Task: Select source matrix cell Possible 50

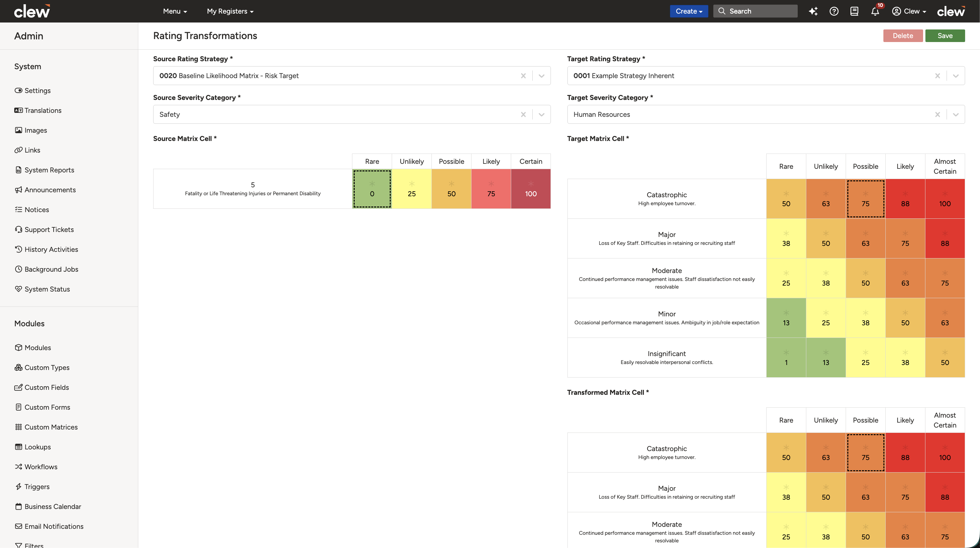Action: coord(451,189)
